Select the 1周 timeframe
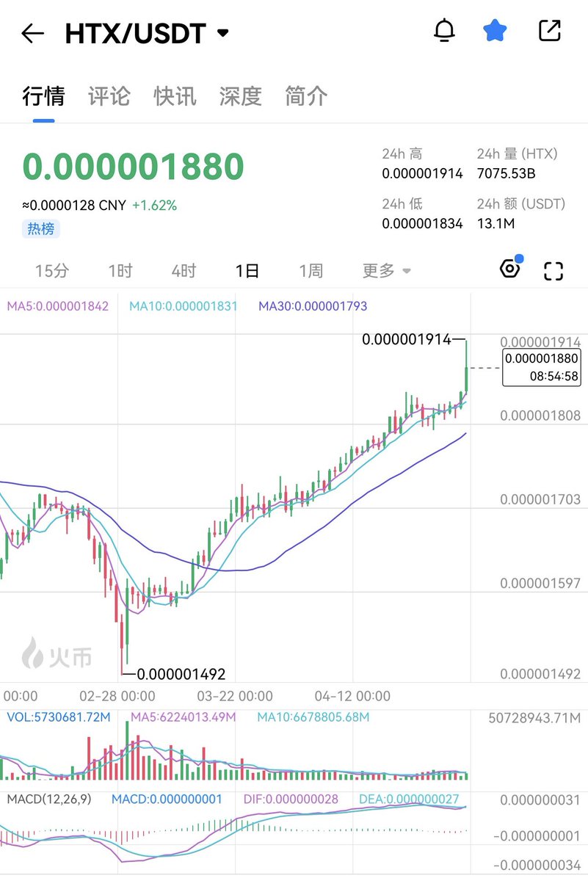 (311, 271)
